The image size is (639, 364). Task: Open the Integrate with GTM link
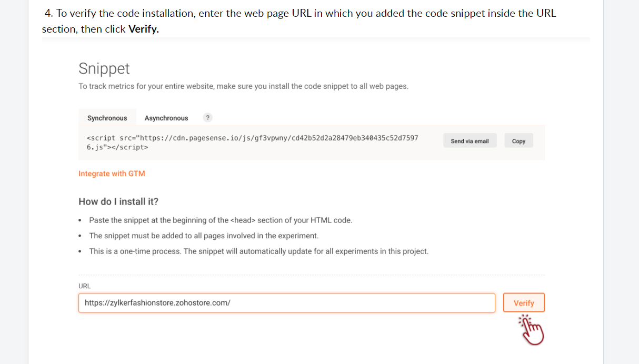112,174
